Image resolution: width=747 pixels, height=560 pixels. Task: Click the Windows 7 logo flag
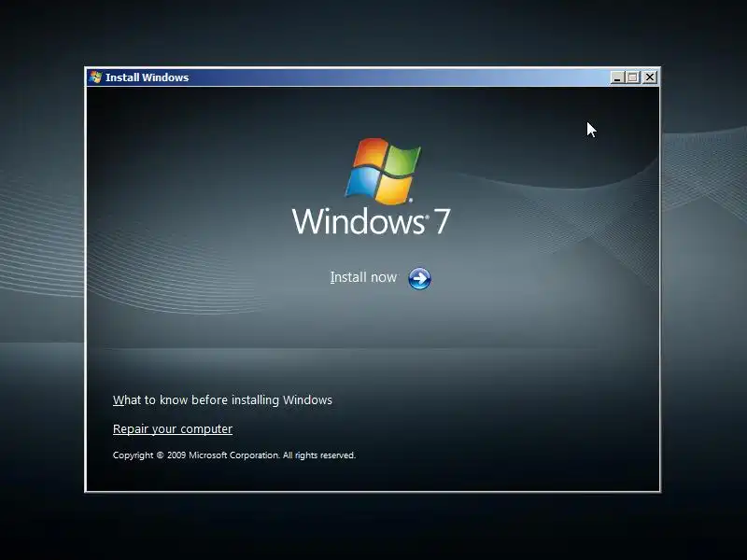[383, 171]
